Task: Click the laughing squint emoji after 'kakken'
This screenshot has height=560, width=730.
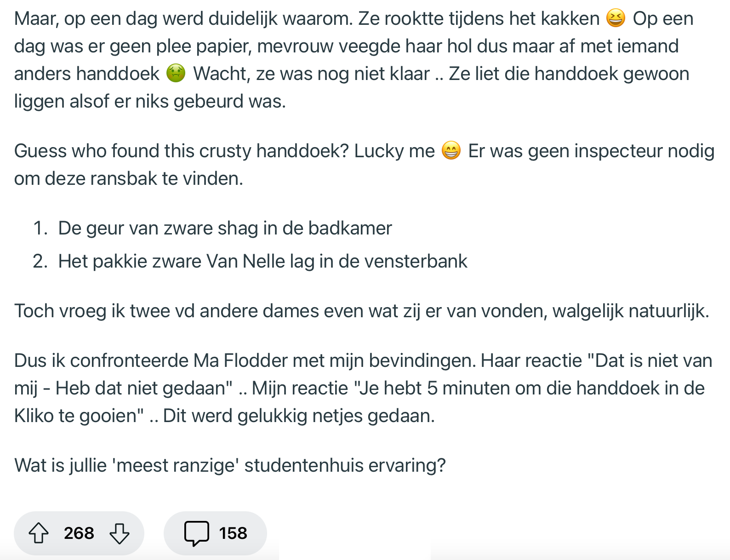Action: [x=616, y=19]
